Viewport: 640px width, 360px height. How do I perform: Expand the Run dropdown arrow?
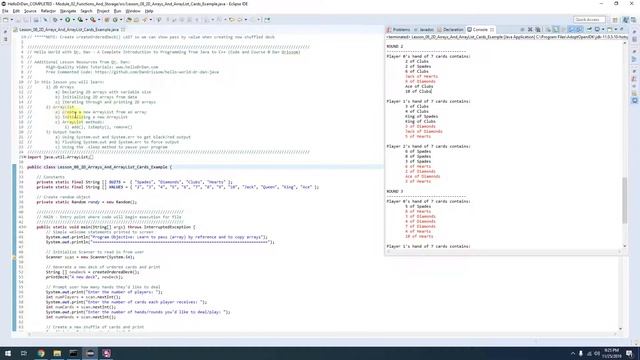tap(74, 20)
